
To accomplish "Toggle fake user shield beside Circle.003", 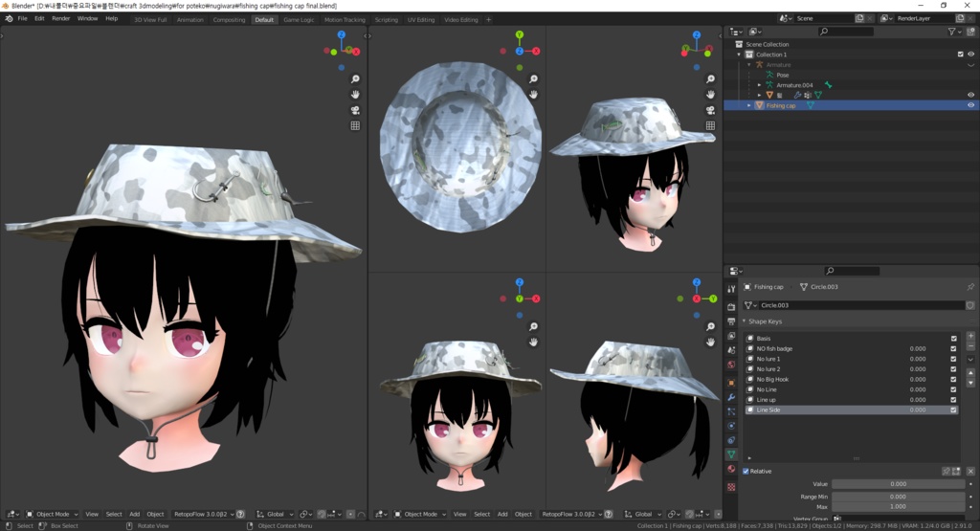I will pyautogui.click(x=970, y=305).
